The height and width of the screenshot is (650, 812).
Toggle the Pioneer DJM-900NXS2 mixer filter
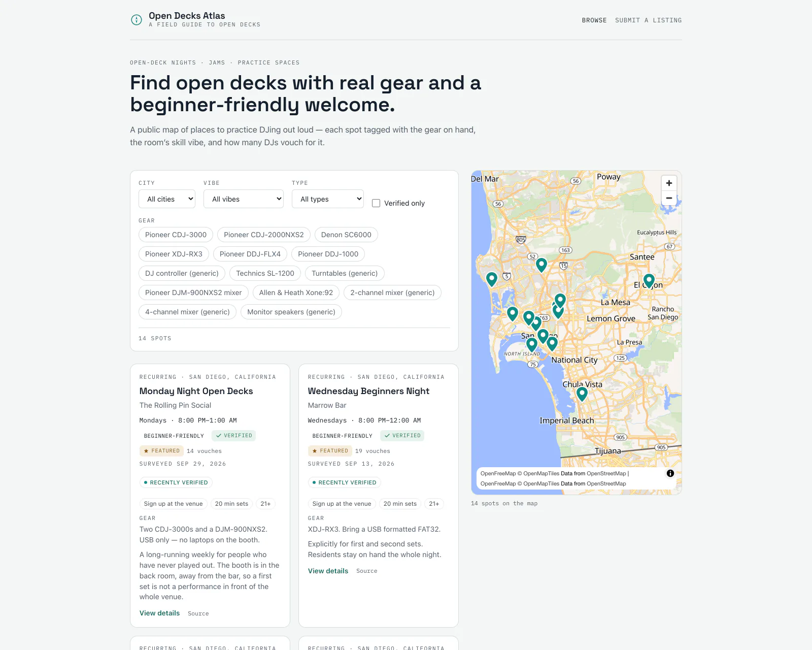193,292
